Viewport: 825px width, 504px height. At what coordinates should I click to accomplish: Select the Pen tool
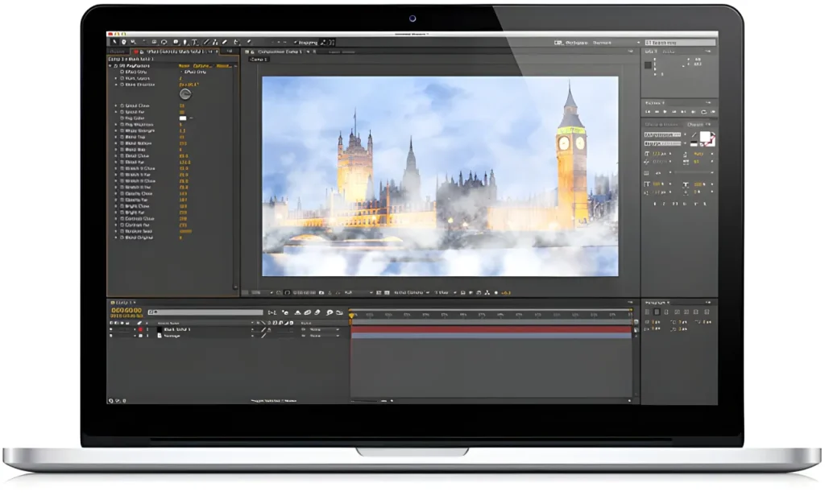pos(185,42)
